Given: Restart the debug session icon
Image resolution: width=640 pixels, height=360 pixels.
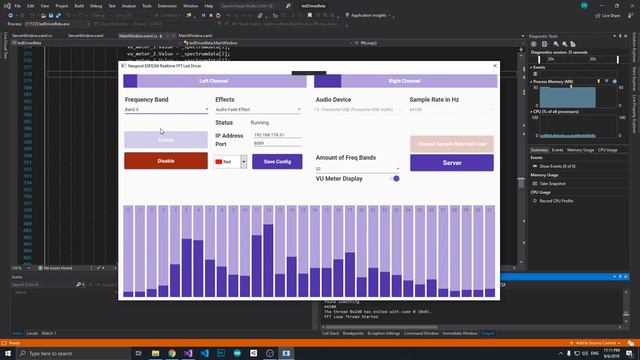Looking at the screenshot, I should click(x=218, y=16).
